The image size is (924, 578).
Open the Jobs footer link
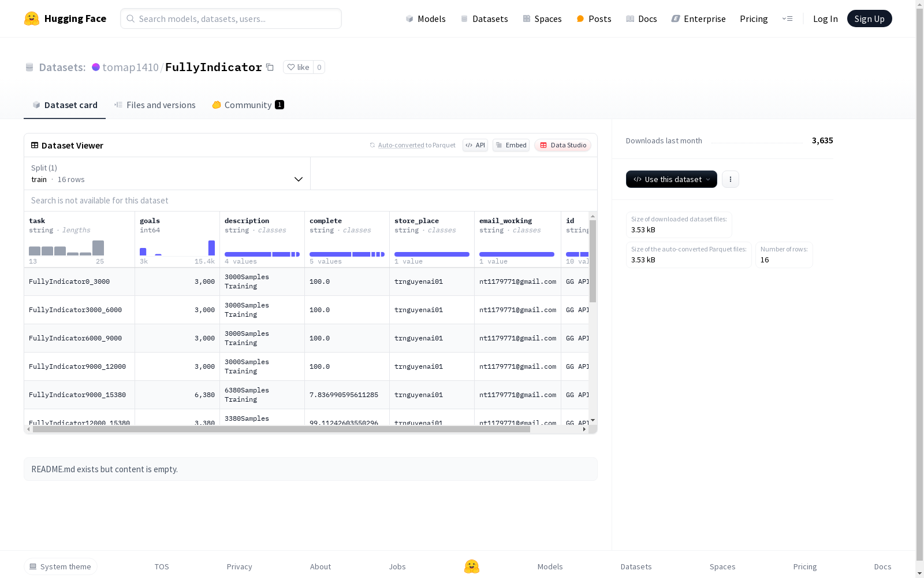coord(397,566)
